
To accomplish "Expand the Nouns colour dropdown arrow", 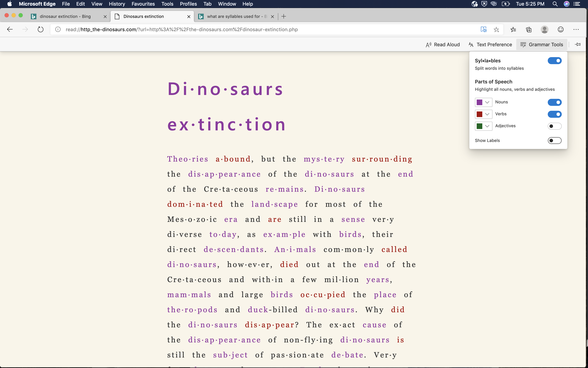I will click(487, 102).
